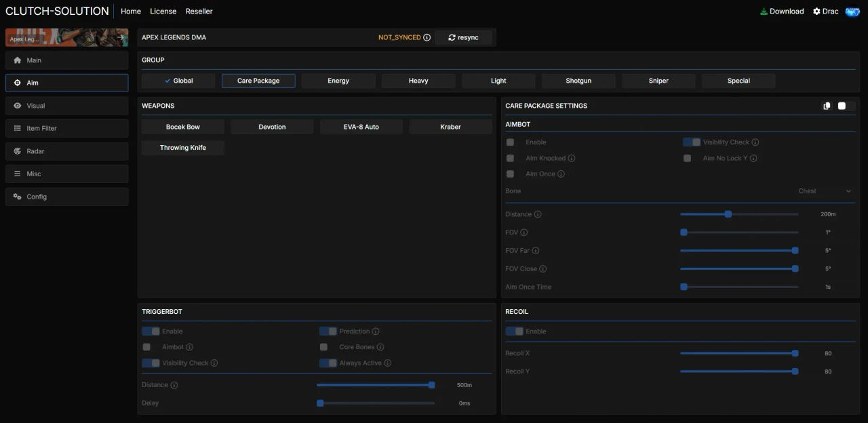The height and width of the screenshot is (423, 868).
Task: Open the Home menu item
Action: [x=131, y=12]
